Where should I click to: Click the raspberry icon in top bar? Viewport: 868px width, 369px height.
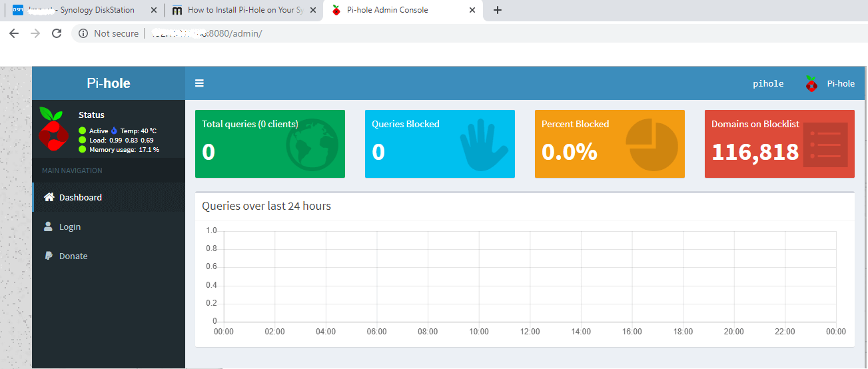coord(811,83)
